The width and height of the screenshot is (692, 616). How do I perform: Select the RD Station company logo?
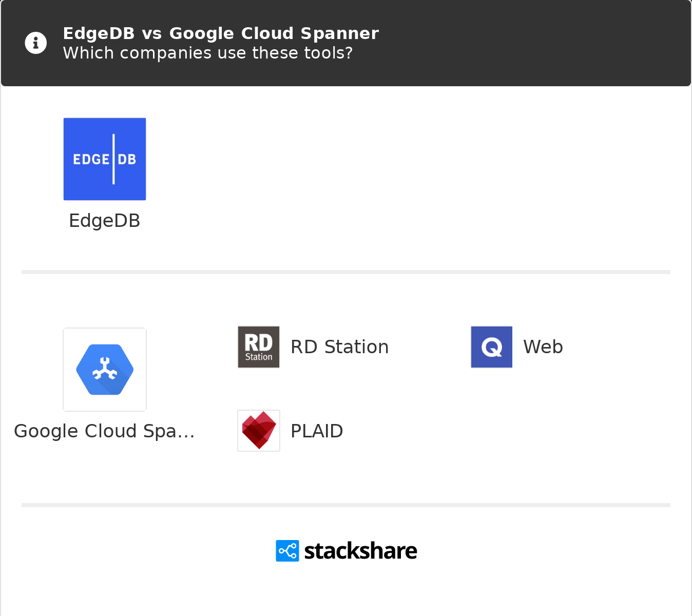(x=259, y=347)
